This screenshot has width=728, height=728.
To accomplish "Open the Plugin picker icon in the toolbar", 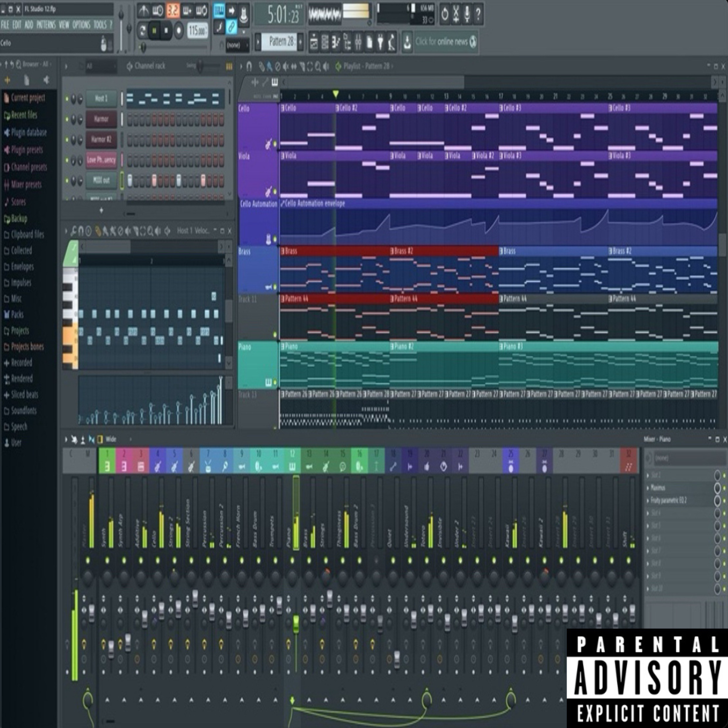I will (381, 42).
